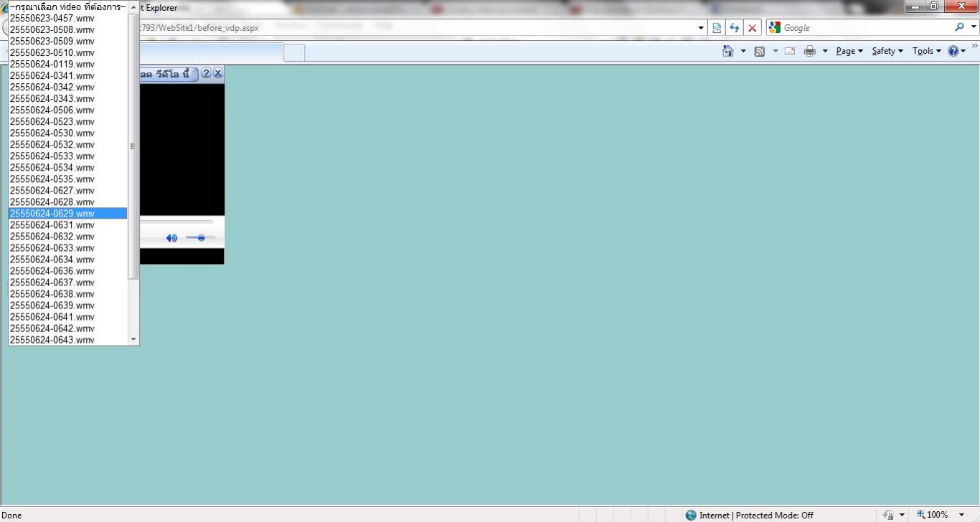Choose 25550624-0341.wmv in the dropdown
Viewport: 980px width, 522px height.
(68, 75)
